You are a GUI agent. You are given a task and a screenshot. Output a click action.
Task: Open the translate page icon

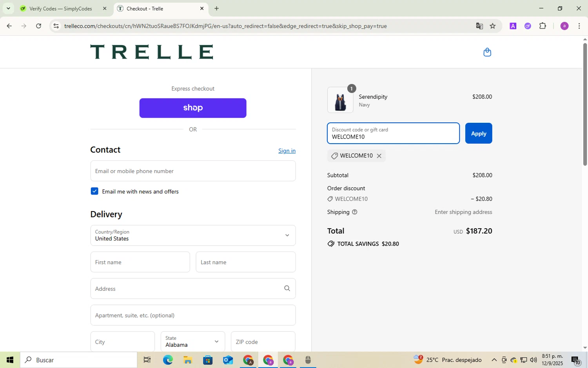tap(479, 26)
